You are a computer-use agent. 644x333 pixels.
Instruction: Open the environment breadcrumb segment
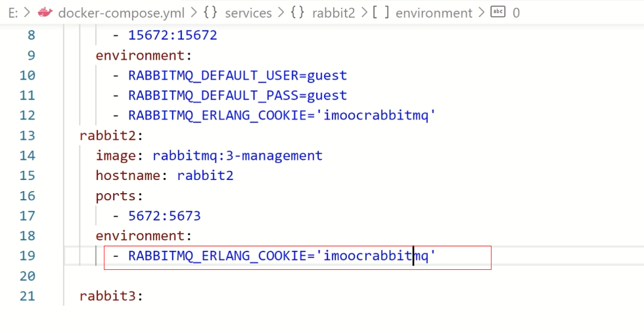[x=434, y=13]
